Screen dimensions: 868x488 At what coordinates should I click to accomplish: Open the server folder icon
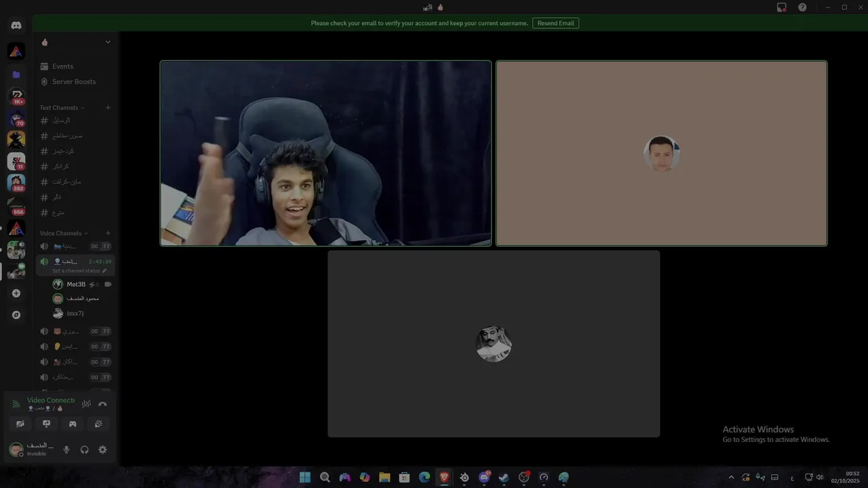coord(16,75)
